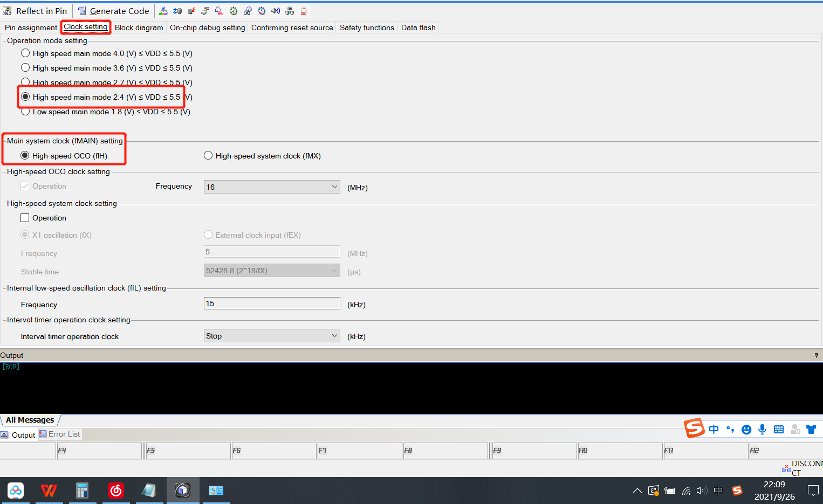The image size is (823, 504).
Task: Switch to the Pin assignment tab
Action: [x=31, y=27]
